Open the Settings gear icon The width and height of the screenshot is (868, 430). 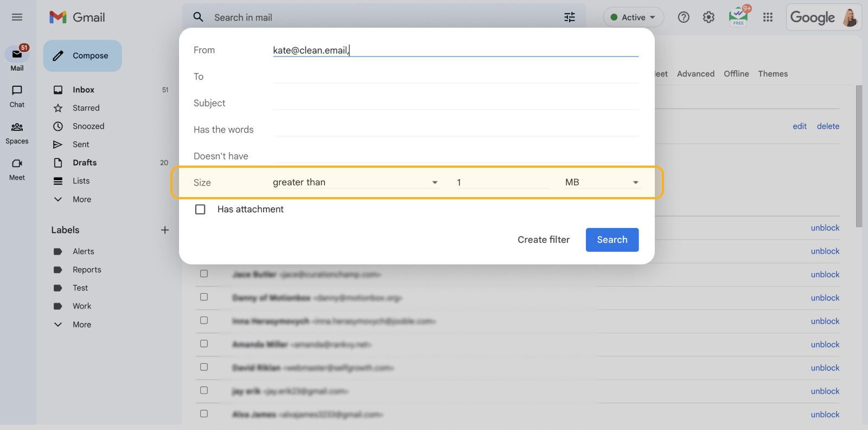pyautogui.click(x=709, y=17)
